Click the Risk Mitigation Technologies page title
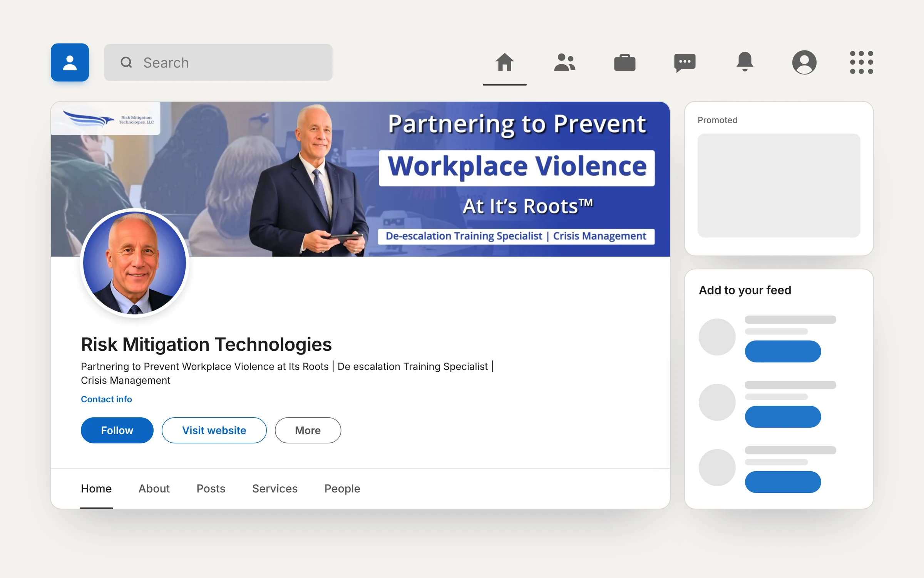The image size is (924, 578). tap(206, 344)
